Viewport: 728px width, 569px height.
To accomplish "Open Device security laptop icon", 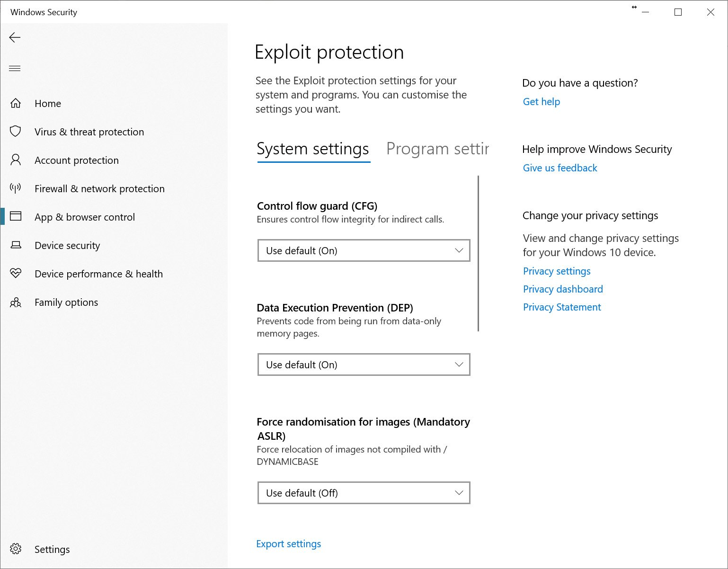I will [x=16, y=245].
